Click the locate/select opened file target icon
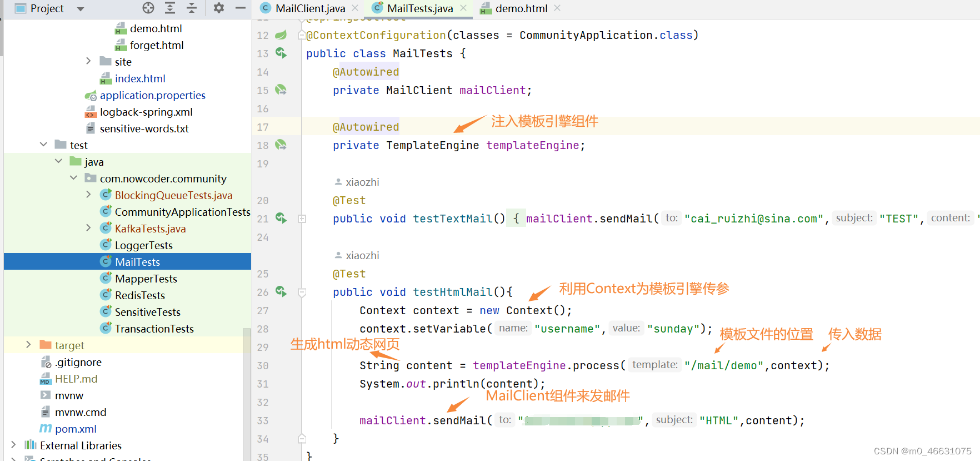Screen dimensions: 980x461 pyautogui.click(x=148, y=8)
